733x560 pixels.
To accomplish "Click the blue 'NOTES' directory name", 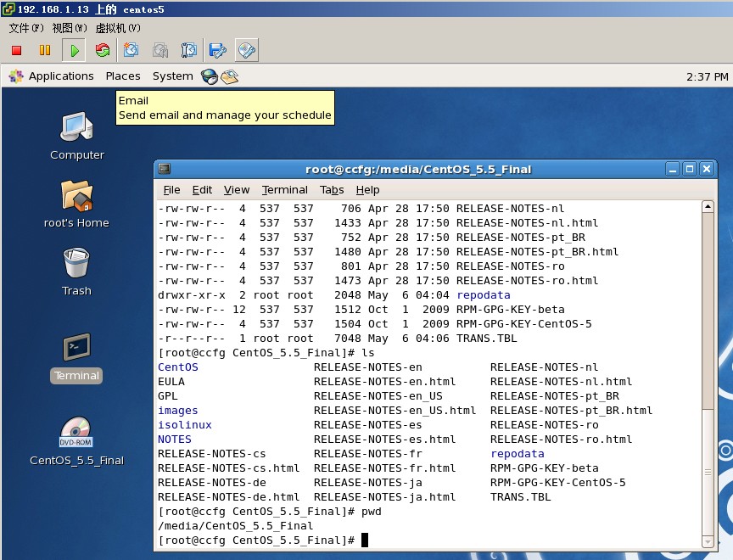I will coord(175,440).
